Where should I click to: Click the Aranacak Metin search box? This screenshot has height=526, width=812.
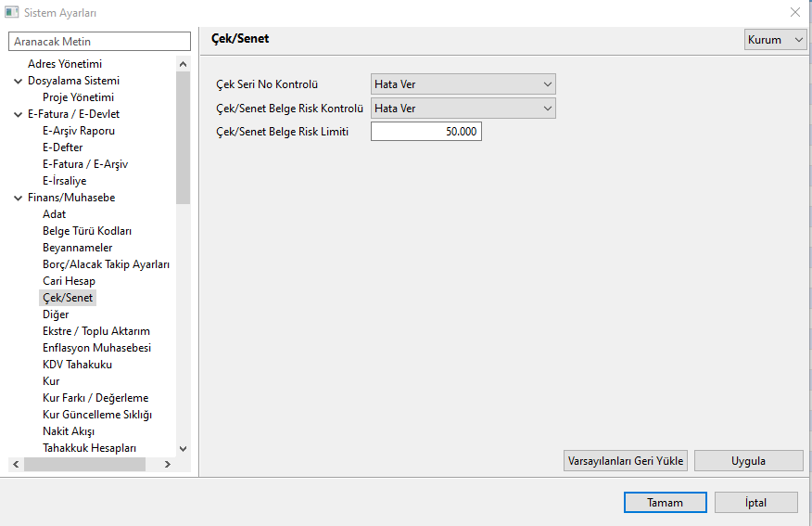(100, 42)
